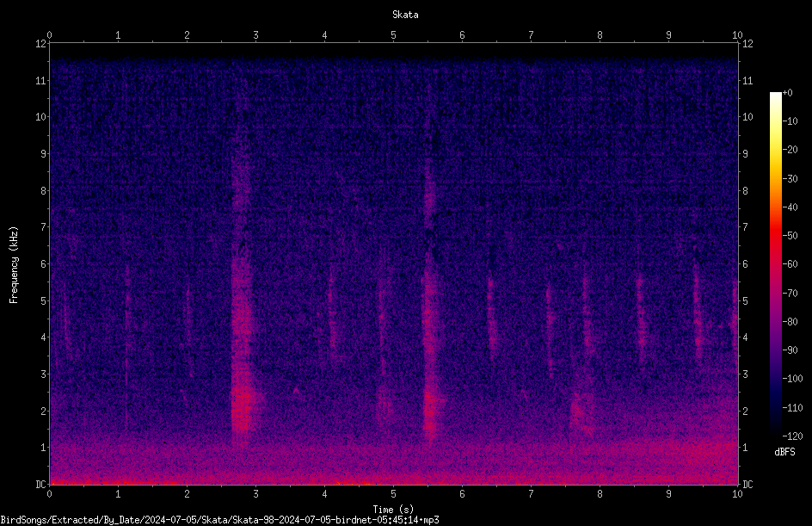Screen dimensions: 812x526
Task: Click the "11" tick on the left frequency axis
Action: (41, 80)
